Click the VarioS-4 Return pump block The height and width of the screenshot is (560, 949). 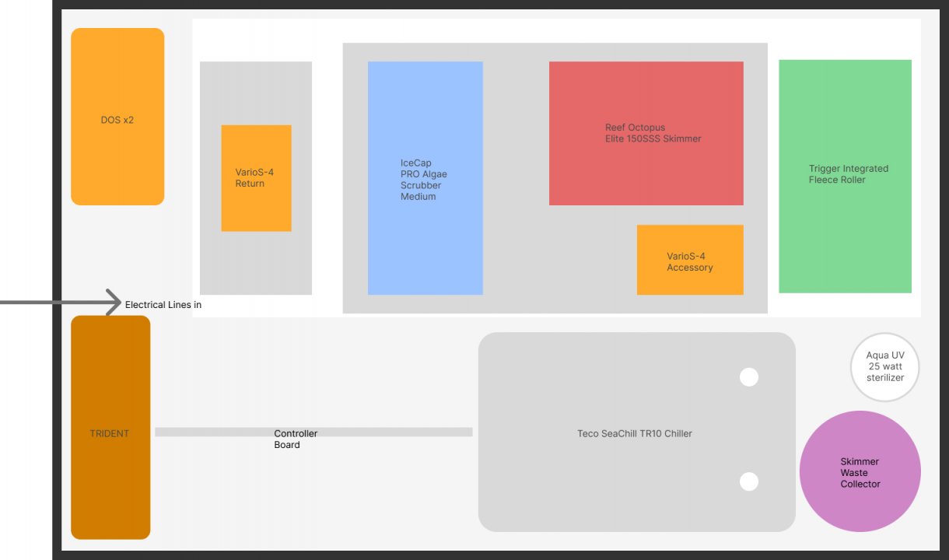(256, 178)
